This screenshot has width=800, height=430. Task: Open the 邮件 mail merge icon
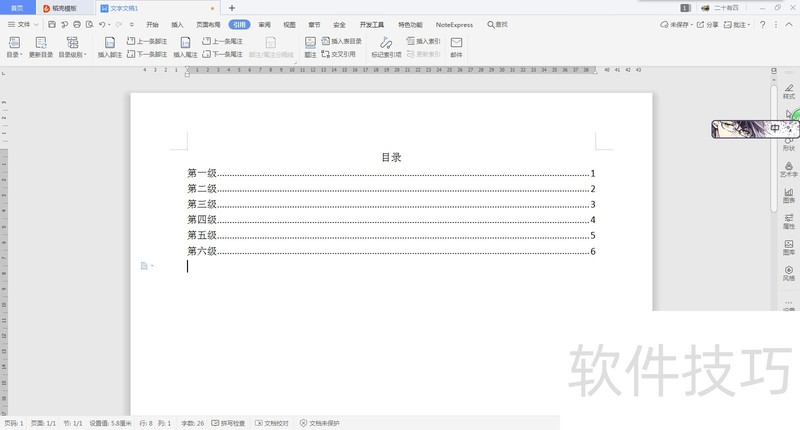[x=457, y=47]
